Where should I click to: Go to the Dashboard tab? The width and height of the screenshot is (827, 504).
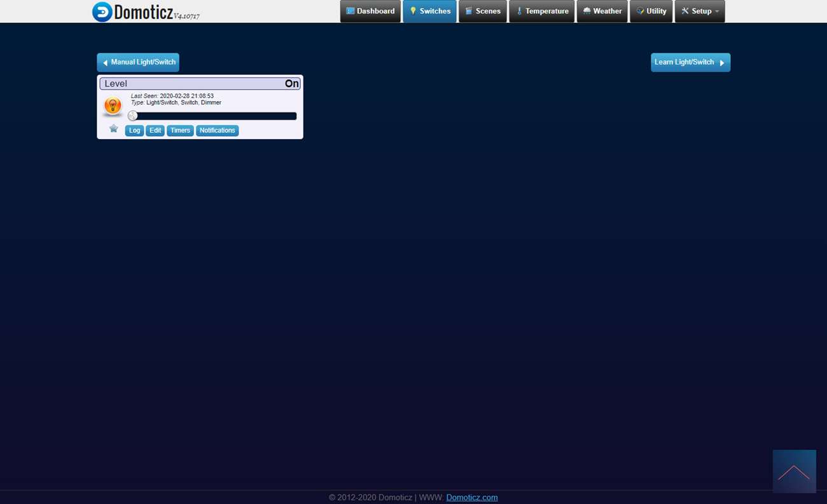pyautogui.click(x=370, y=11)
